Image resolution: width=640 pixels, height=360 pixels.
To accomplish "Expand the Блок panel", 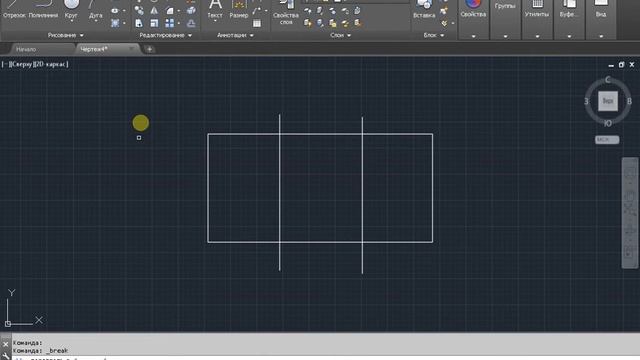I will click(x=433, y=36).
